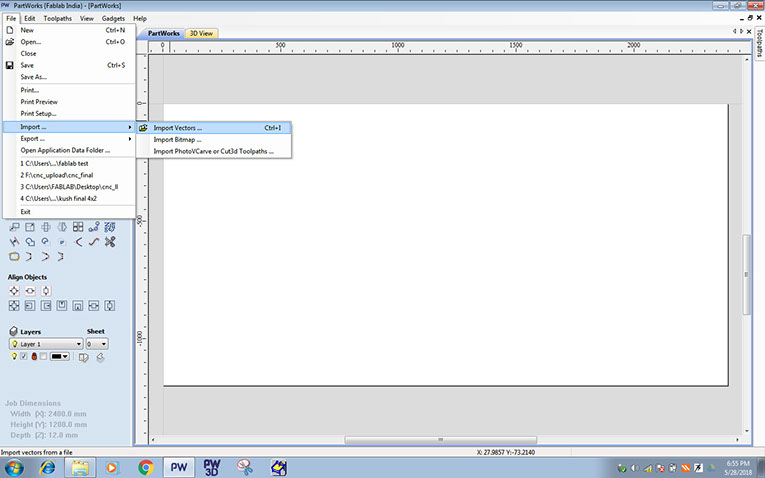
Task: Select the Node Editing tool with yellow nodes
Action: click(x=14, y=257)
